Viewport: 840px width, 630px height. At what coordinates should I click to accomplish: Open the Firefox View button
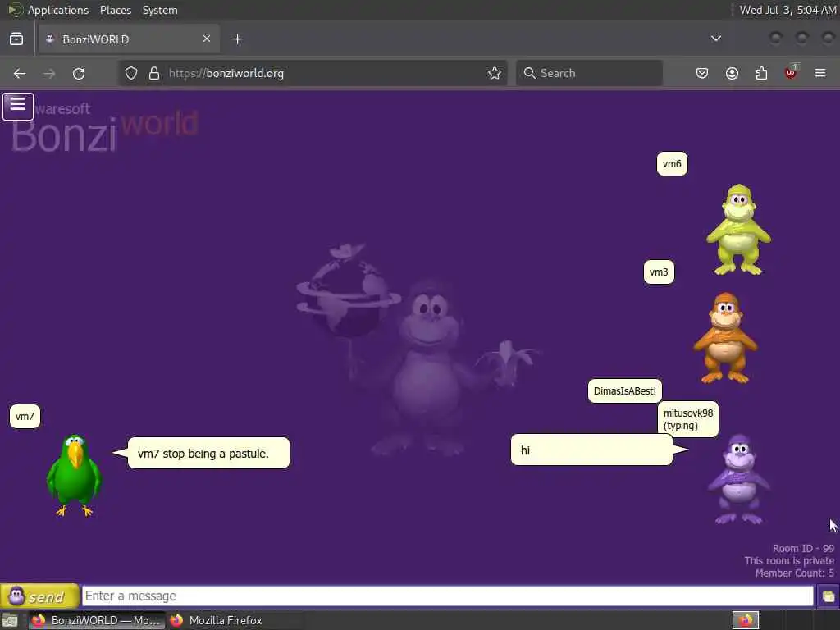pos(16,39)
